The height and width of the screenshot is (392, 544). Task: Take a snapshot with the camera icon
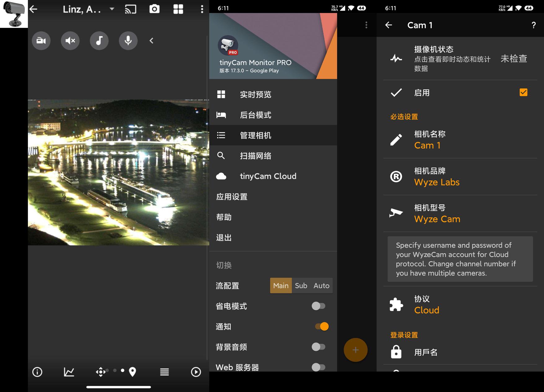coord(154,9)
